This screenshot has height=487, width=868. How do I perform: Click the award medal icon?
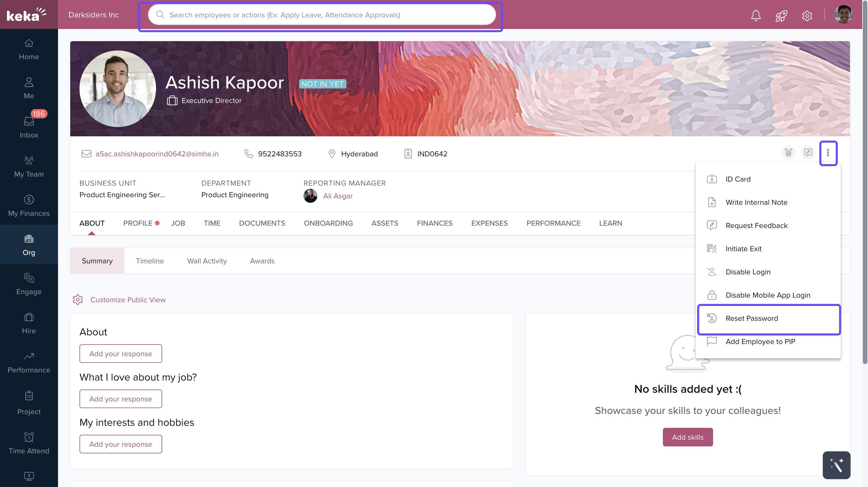[x=788, y=153]
